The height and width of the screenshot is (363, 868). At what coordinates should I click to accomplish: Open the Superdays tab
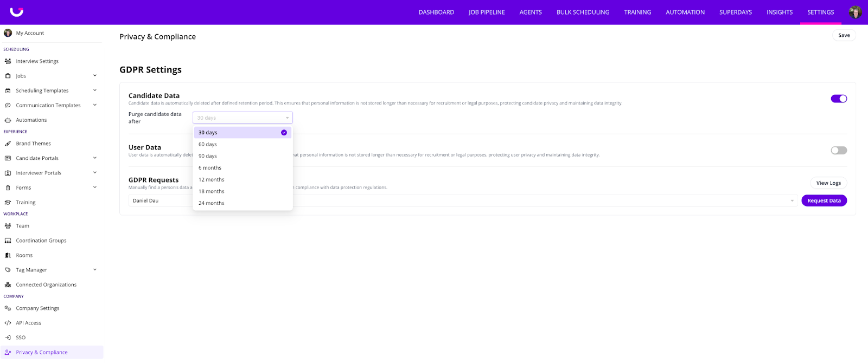coord(736,12)
